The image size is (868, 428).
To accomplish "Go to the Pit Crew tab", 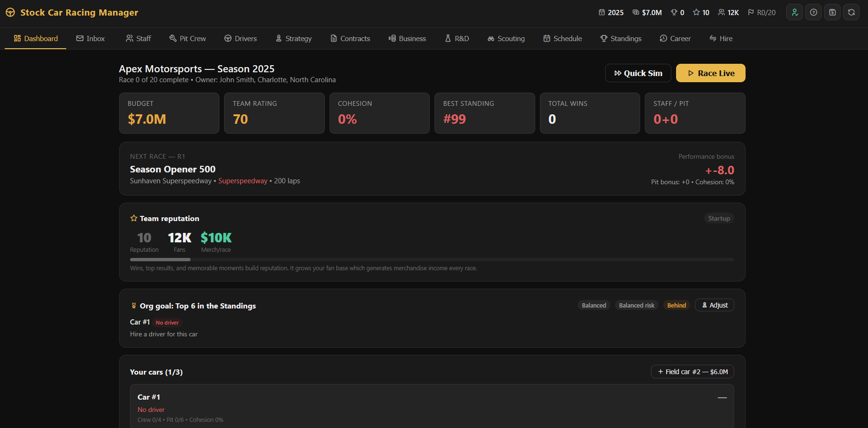I will click(187, 39).
